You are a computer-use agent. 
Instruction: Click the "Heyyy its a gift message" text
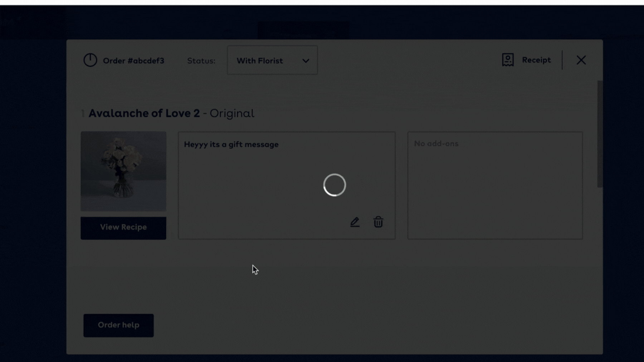point(231,145)
